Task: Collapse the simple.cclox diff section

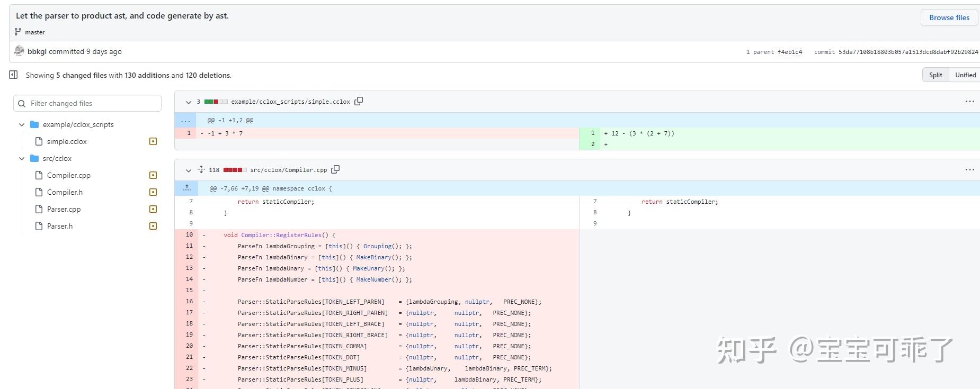Action: click(188, 102)
